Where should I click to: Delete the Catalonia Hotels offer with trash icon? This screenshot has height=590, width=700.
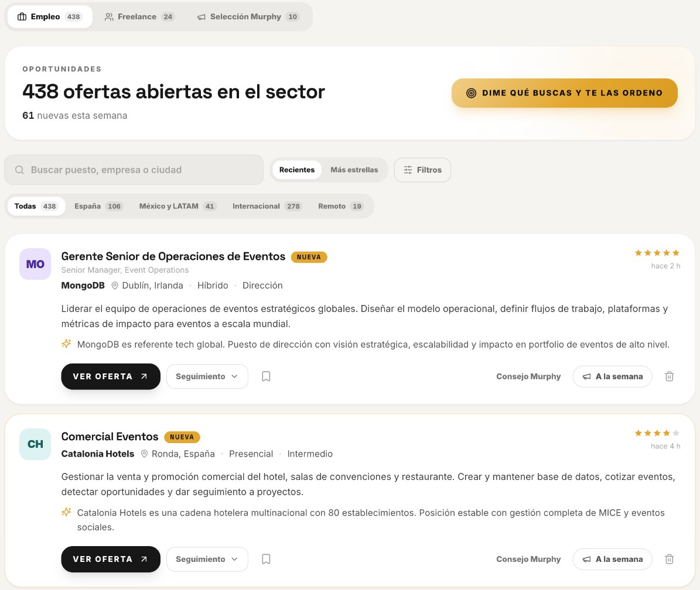[669, 559]
